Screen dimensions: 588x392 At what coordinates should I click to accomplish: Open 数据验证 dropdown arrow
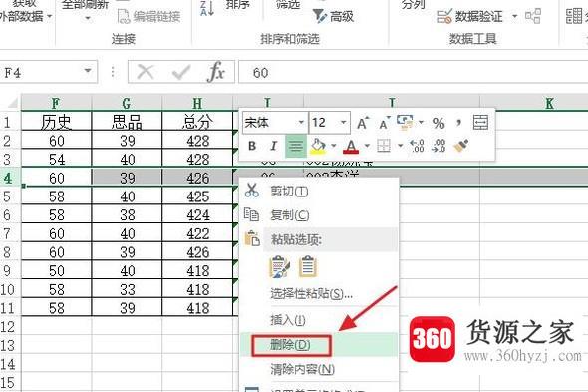coord(515,16)
